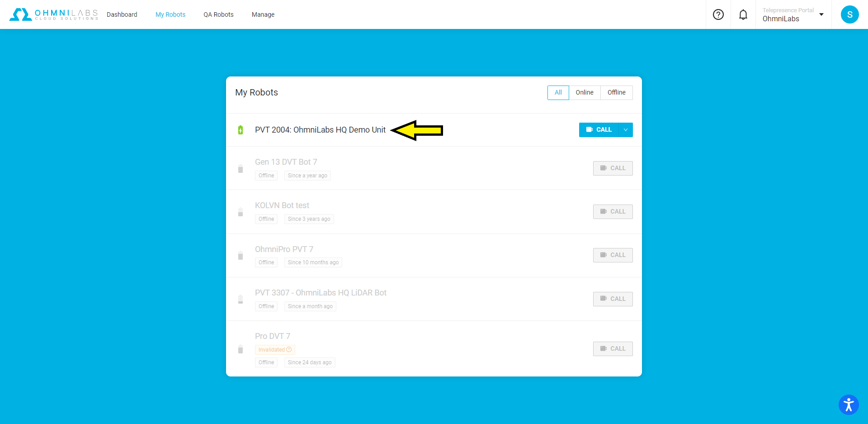The height and width of the screenshot is (424, 868).
Task: Select OhmniPro PVT 7 name
Action: (x=284, y=249)
